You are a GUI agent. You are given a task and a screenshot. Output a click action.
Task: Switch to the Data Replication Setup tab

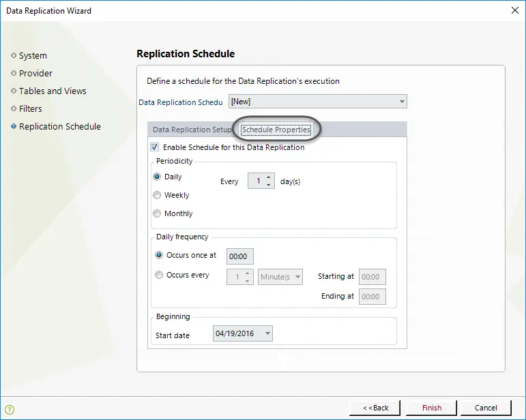[x=192, y=130]
